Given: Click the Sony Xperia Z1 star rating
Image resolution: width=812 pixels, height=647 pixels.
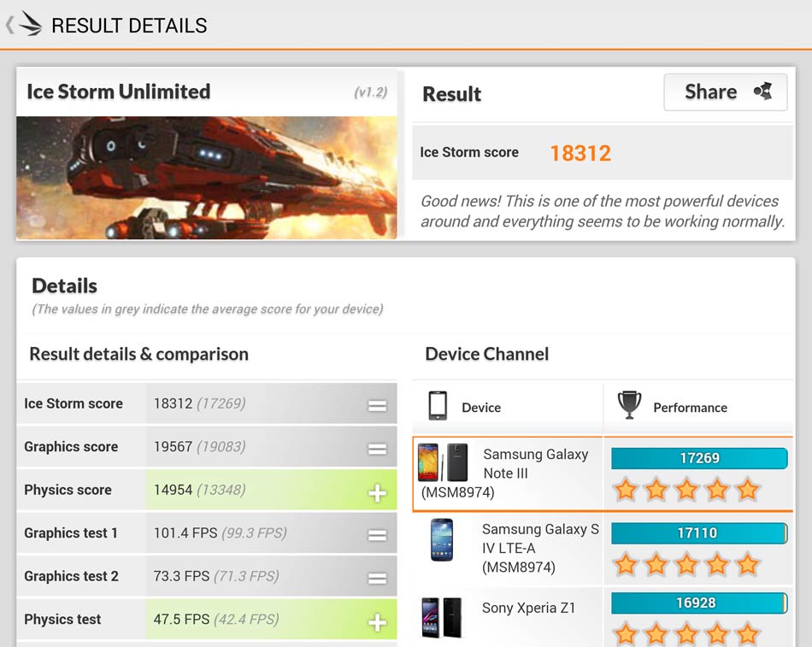Looking at the screenshot, I should (x=686, y=634).
